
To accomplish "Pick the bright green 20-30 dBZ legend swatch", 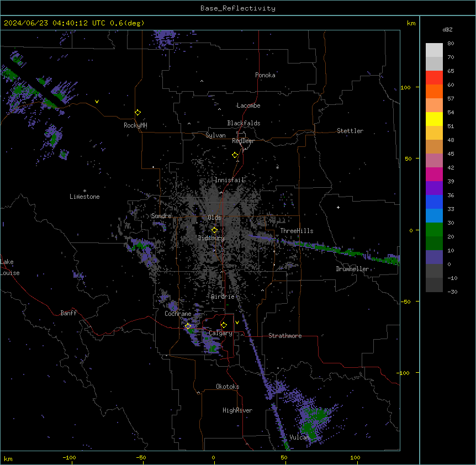I will click(434, 230).
